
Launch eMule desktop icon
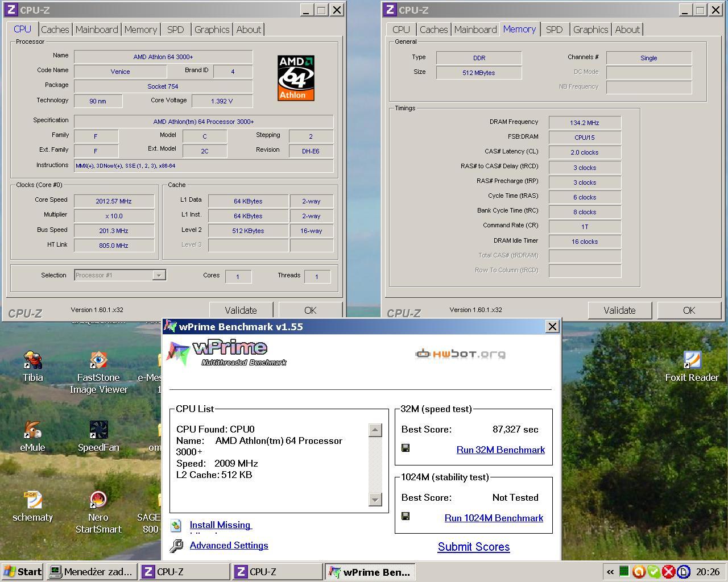point(32,430)
